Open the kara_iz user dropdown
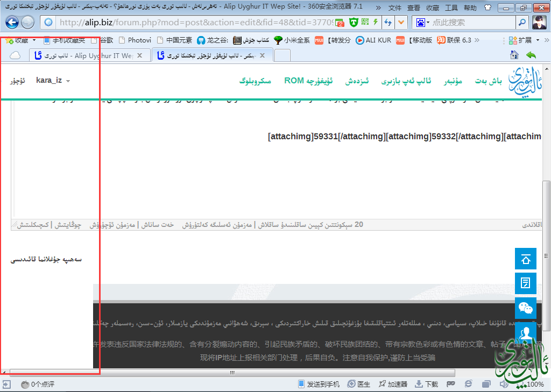The width and height of the screenshot is (551, 392). coord(53,81)
